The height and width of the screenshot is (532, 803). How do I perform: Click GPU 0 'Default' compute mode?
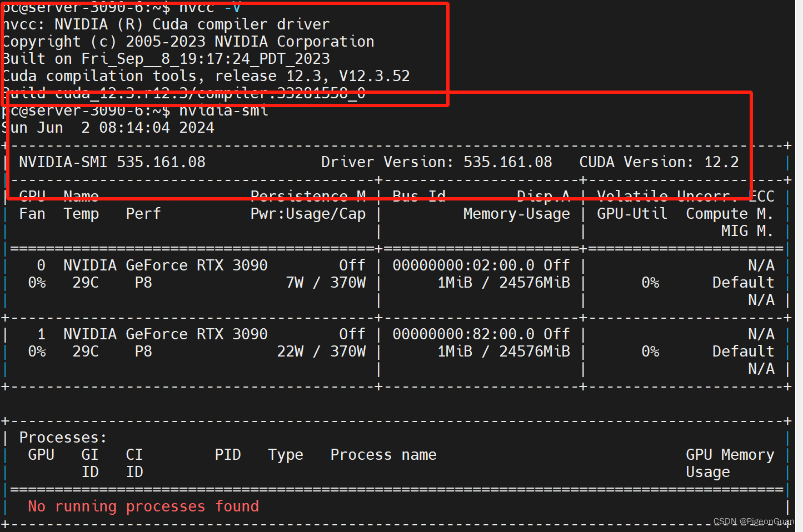[743, 283]
